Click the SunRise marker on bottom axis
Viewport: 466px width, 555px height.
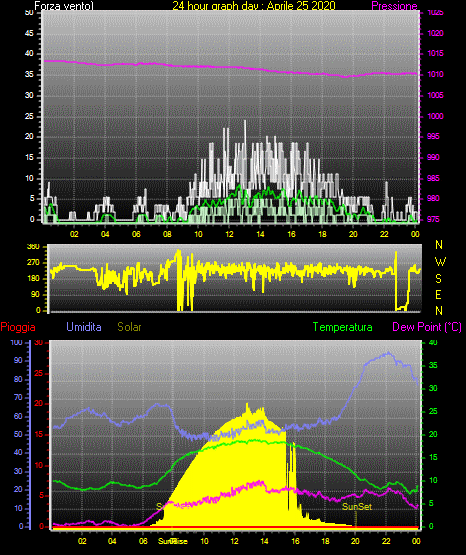pyautogui.click(x=173, y=541)
